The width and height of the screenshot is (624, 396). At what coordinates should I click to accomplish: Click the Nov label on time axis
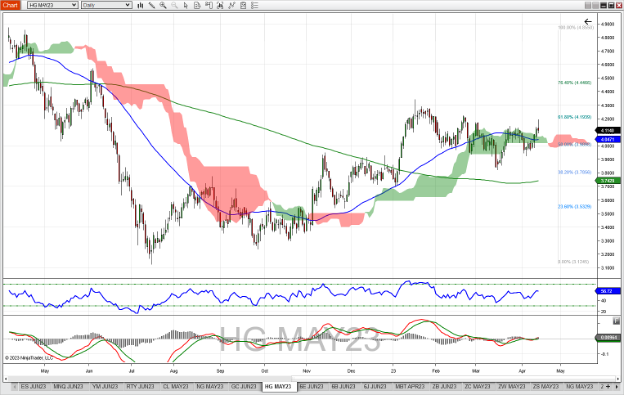click(306, 371)
